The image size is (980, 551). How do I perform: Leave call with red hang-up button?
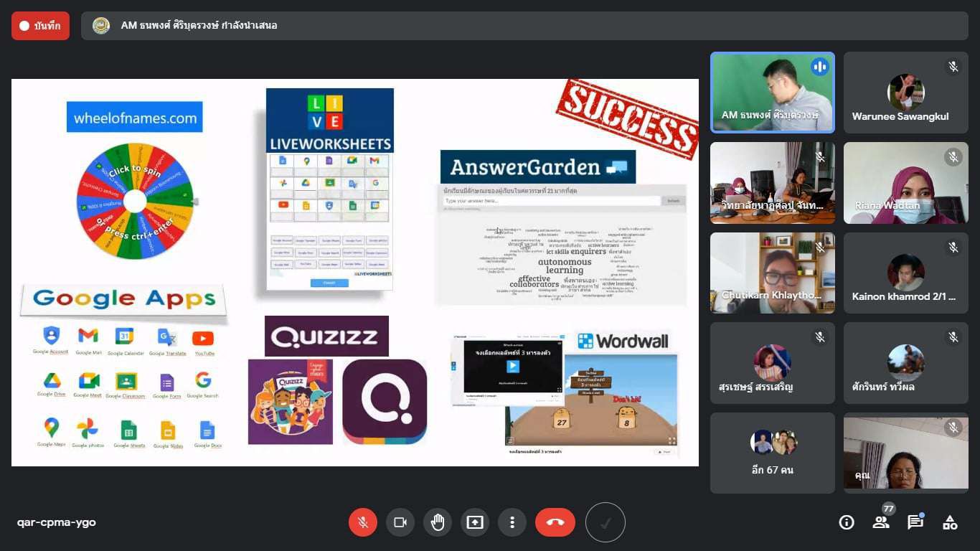(x=555, y=522)
